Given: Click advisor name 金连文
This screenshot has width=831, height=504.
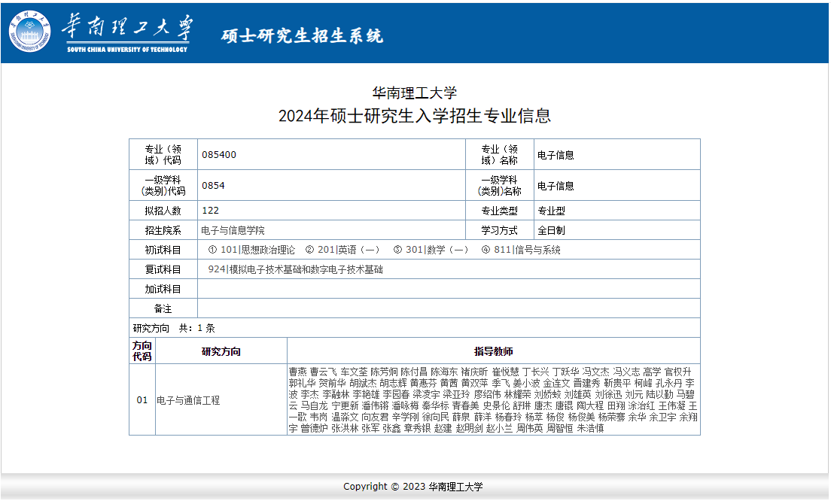Looking at the screenshot, I should 556,384.
